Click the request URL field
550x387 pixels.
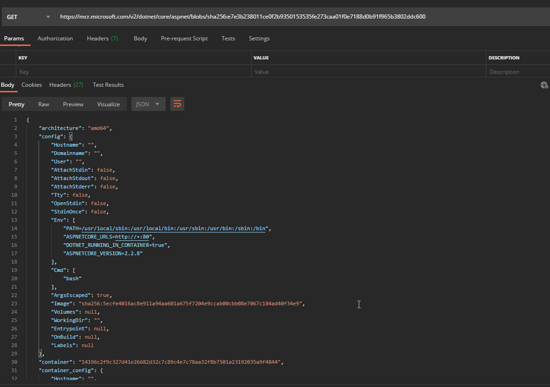[x=302, y=17]
